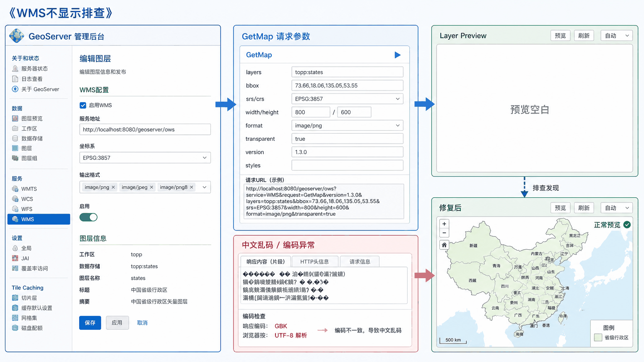644x362 pixels.
Task: Switch to HTTP头信息 tab
Action: tap(314, 261)
